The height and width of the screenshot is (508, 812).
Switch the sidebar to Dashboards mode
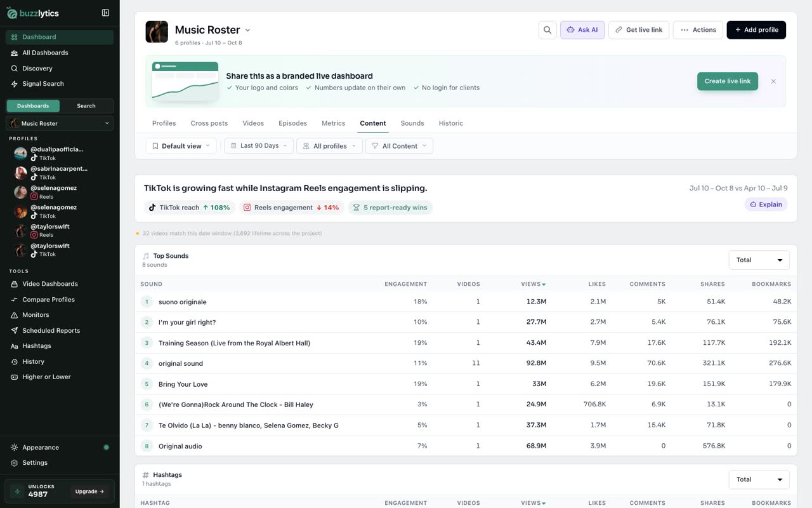pos(33,106)
